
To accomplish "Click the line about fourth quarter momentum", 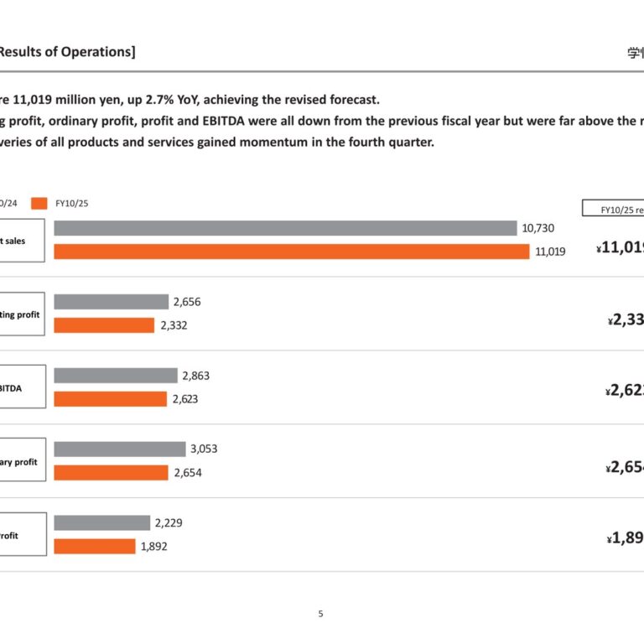I will 217,142.
